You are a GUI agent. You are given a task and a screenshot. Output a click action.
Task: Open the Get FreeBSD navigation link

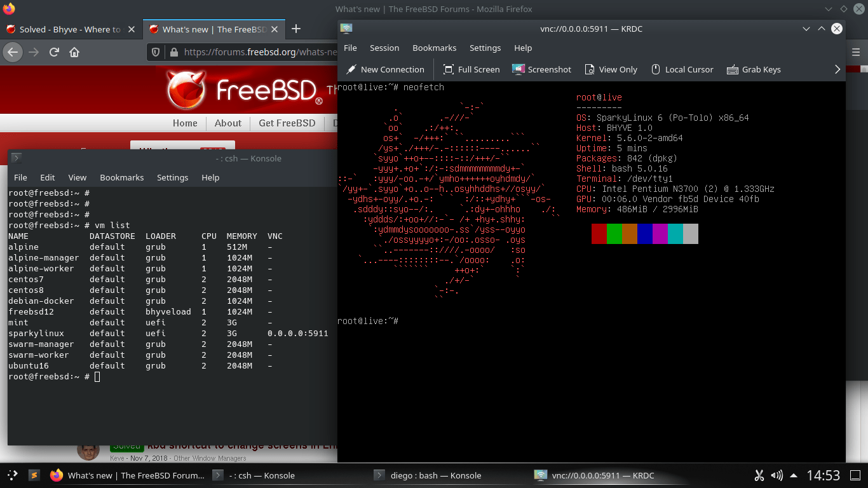coord(287,123)
